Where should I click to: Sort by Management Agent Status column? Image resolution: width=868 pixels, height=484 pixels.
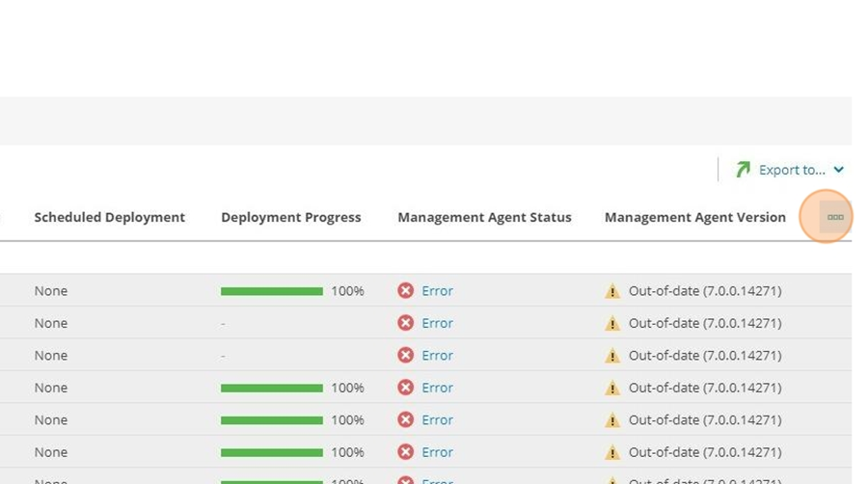point(484,217)
